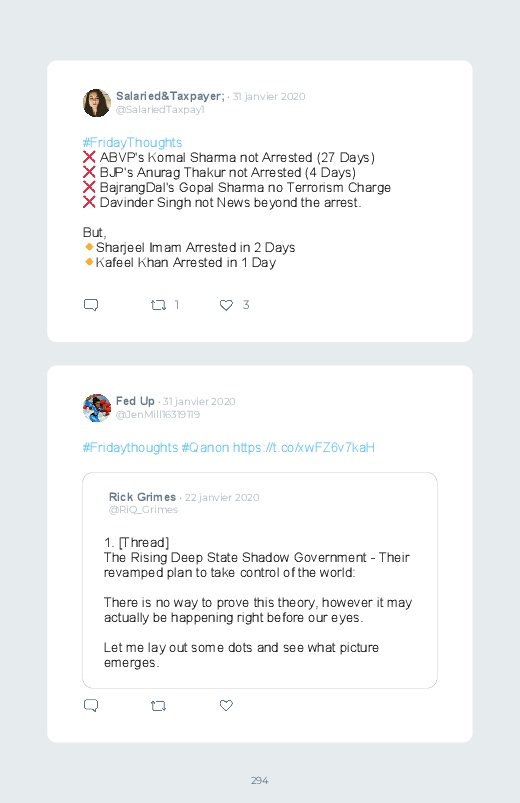This screenshot has height=803, width=520.
Task: Click the Rick Grimes author name
Action: pyautogui.click(x=142, y=497)
